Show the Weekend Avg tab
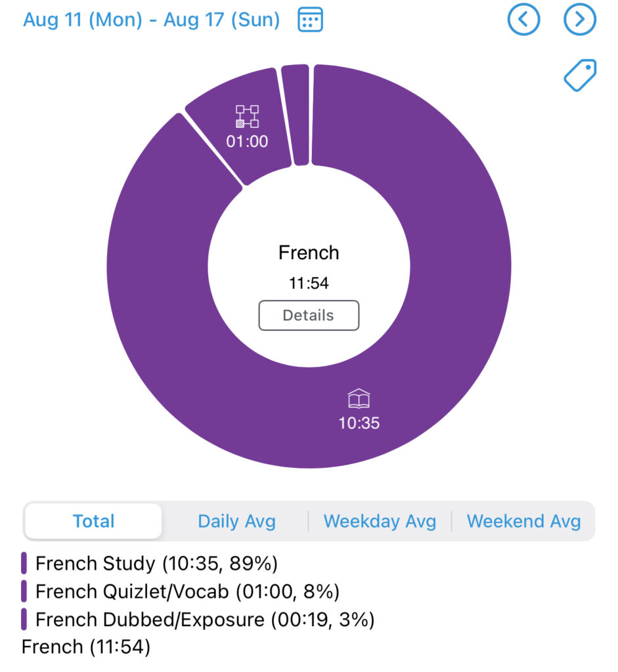Screen dimensions: 618x672 coord(523,522)
